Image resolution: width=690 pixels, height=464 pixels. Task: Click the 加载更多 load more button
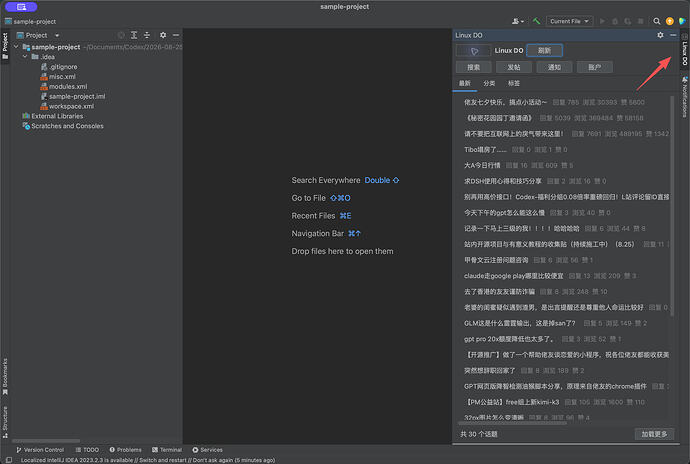click(x=654, y=434)
